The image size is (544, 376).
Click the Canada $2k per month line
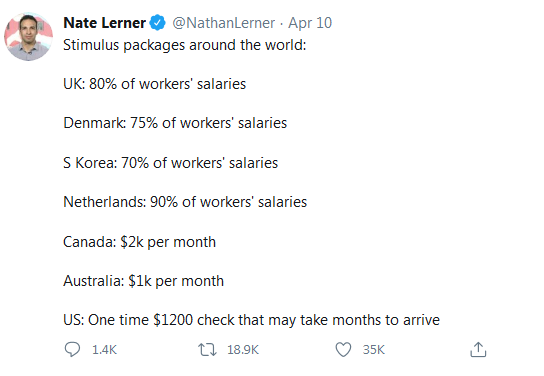click(x=139, y=242)
